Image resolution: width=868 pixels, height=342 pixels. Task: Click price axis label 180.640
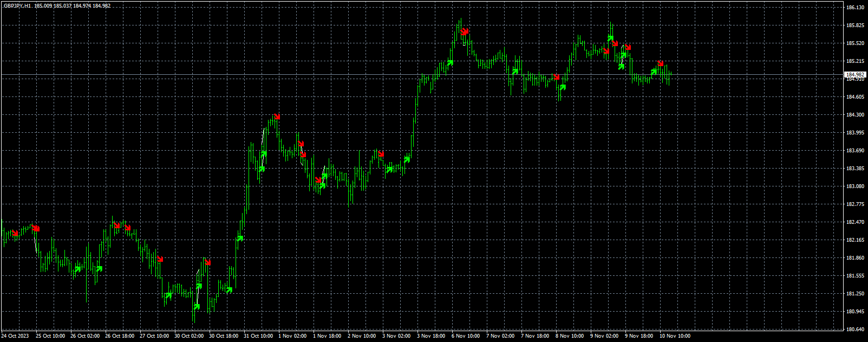tap(855, 330)
